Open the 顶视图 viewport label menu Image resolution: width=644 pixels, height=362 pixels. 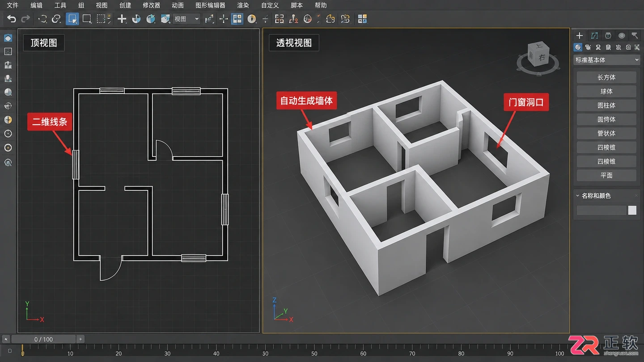point(44,43)
